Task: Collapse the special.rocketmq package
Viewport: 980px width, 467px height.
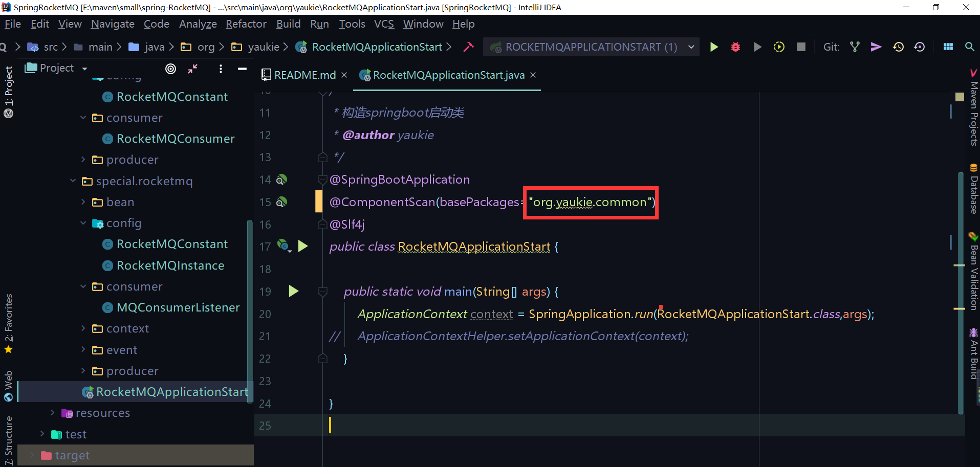Action: pyautogui.click(x=73, y=181)
